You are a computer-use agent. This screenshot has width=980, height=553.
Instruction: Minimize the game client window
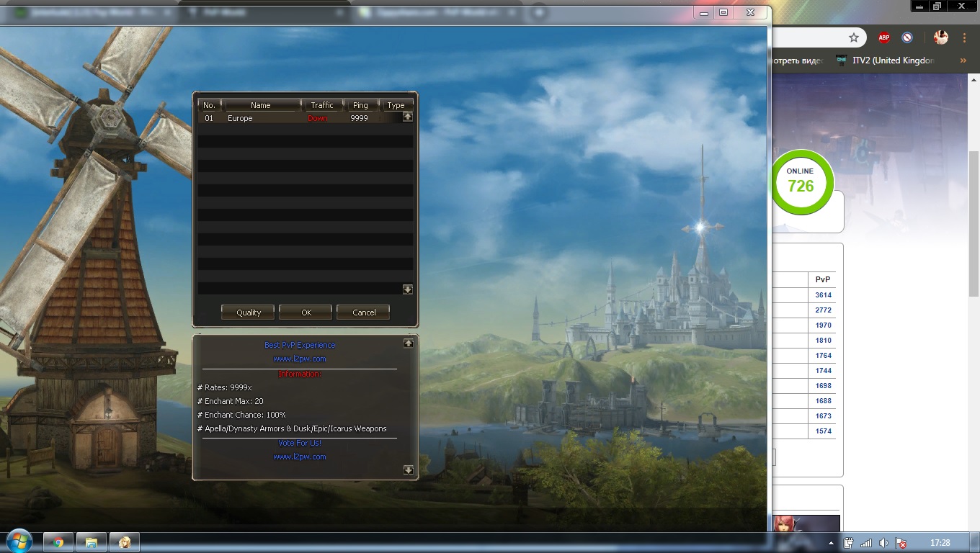(705, 12)
